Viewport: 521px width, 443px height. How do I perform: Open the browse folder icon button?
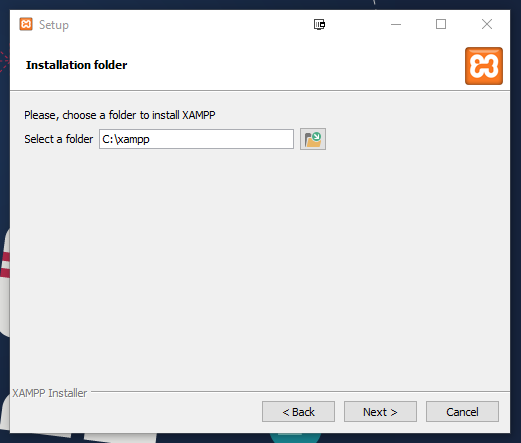(x=313, y=139)
